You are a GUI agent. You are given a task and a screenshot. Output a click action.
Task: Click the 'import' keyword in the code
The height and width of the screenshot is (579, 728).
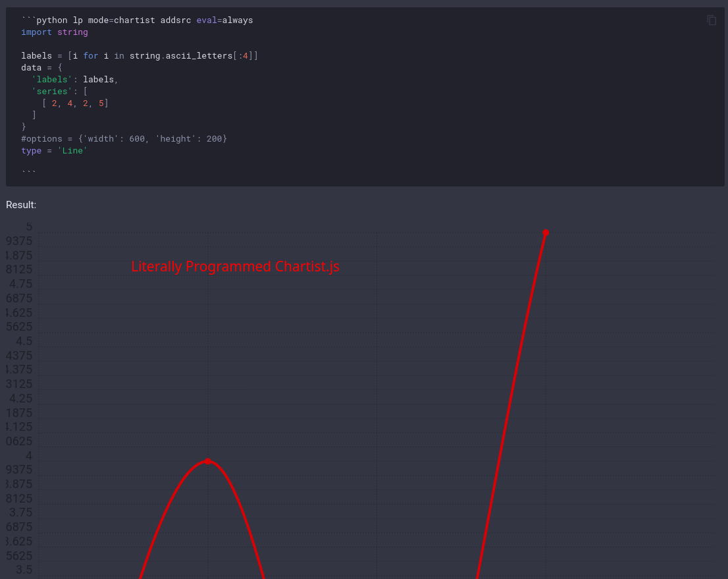click(x=36, y=32)
